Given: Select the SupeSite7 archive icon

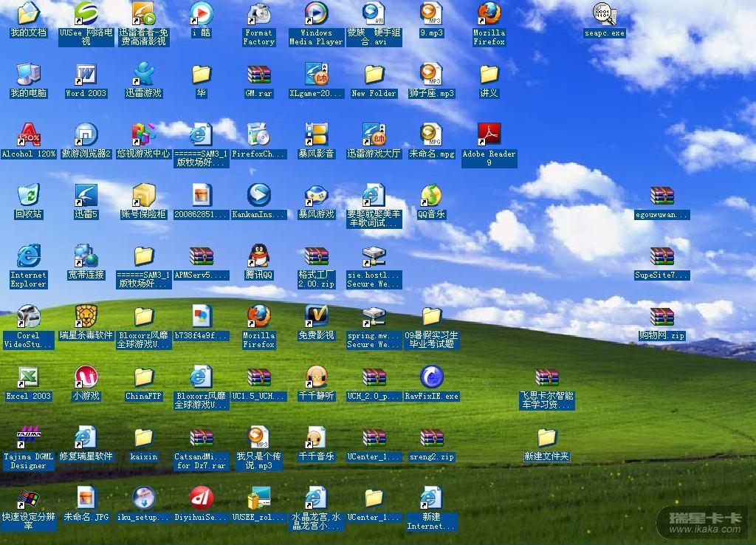Looking at the screenshot, I should (x=662, y=256).
